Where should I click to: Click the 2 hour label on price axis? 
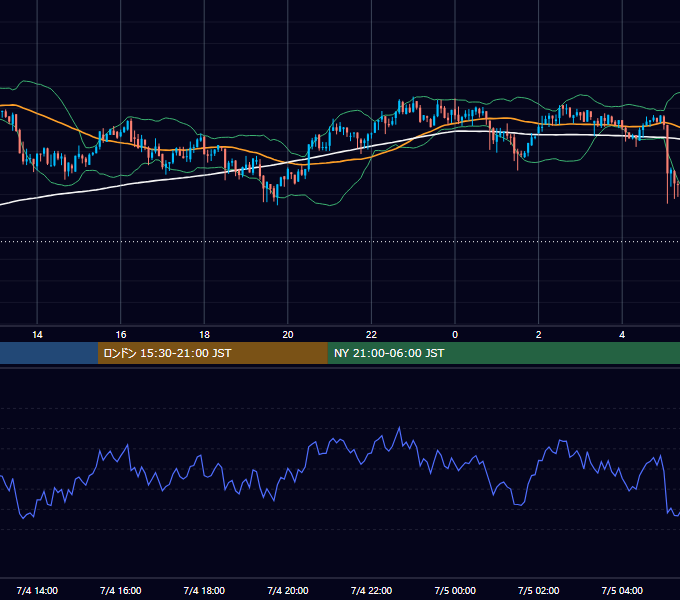coord(539,335)
